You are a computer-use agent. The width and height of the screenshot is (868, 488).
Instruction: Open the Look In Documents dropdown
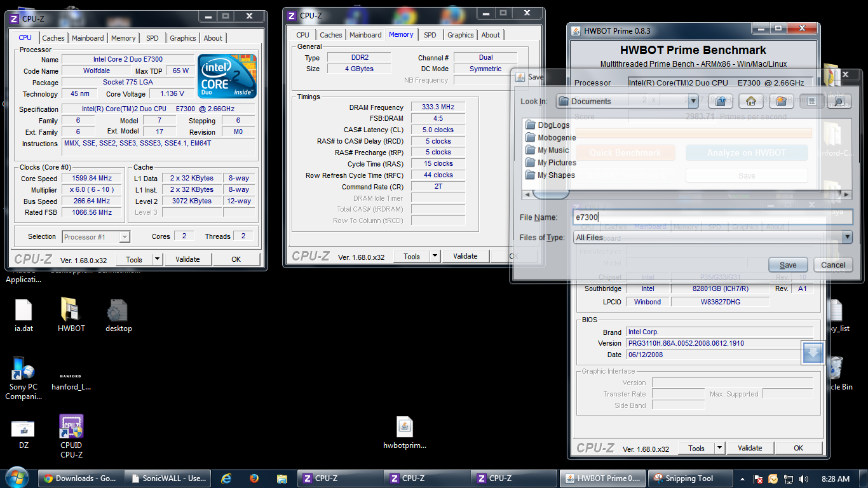(x=693, y=101)
